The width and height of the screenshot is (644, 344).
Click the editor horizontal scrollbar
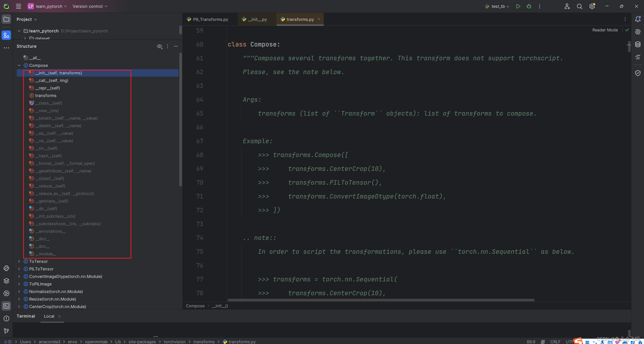click(x=381, y=300)
